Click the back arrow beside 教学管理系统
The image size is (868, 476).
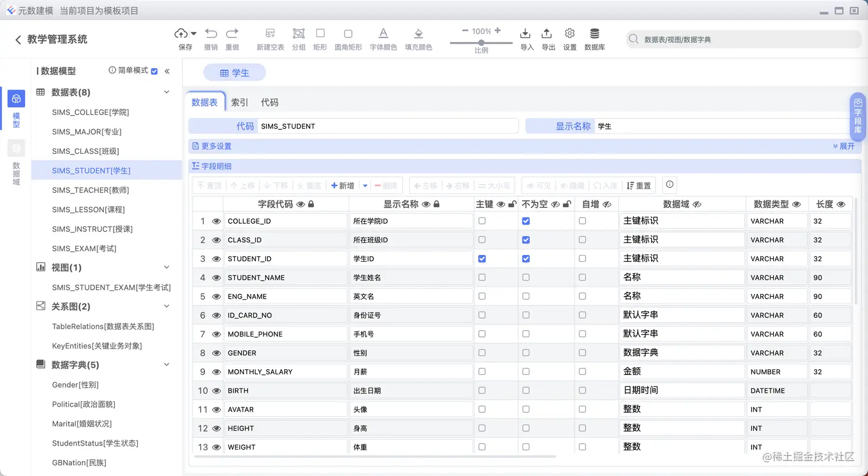pyautogui.click(x=18, y=40)
